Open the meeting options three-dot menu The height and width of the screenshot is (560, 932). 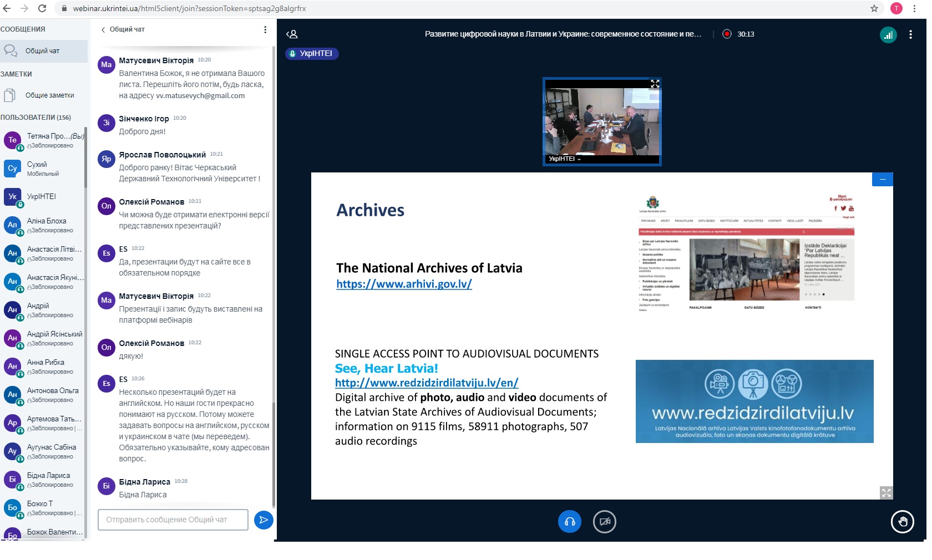(x=910, y=34)
